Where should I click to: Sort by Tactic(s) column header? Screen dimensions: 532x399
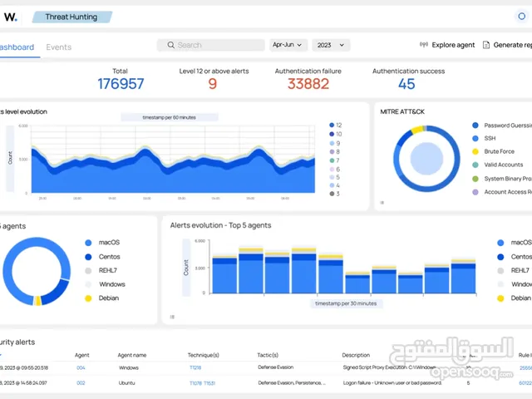268,355
